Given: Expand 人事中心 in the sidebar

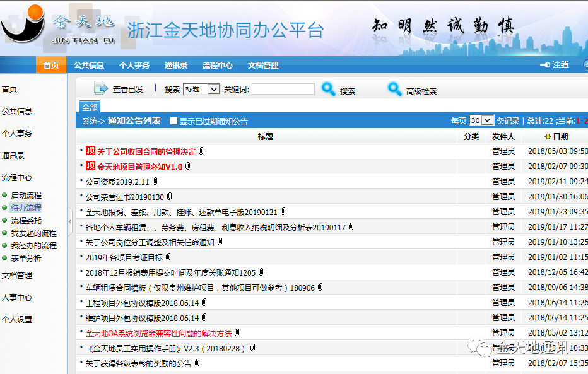Looking at the screenshot, I should coord(17,298).
